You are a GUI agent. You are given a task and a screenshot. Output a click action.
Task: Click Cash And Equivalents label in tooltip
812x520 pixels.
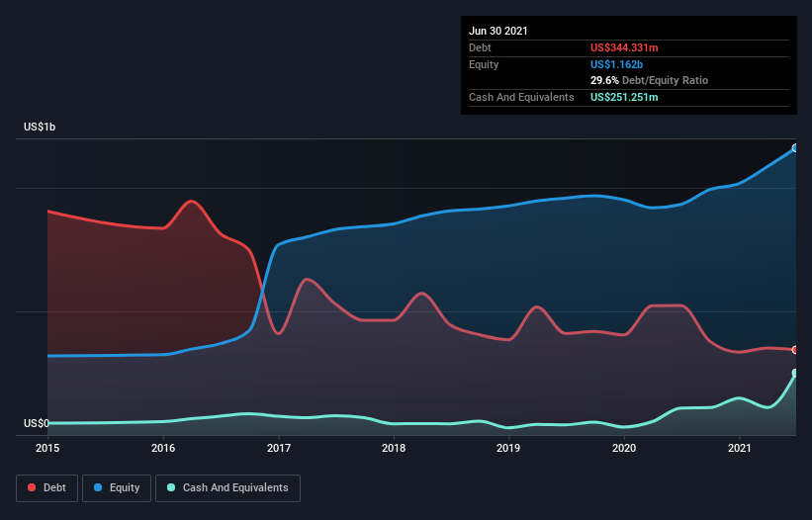(x=521, y=97)
